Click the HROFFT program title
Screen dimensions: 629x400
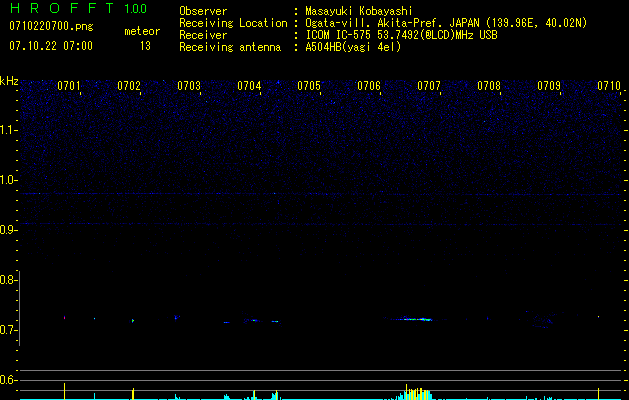(x=62, y=8)
